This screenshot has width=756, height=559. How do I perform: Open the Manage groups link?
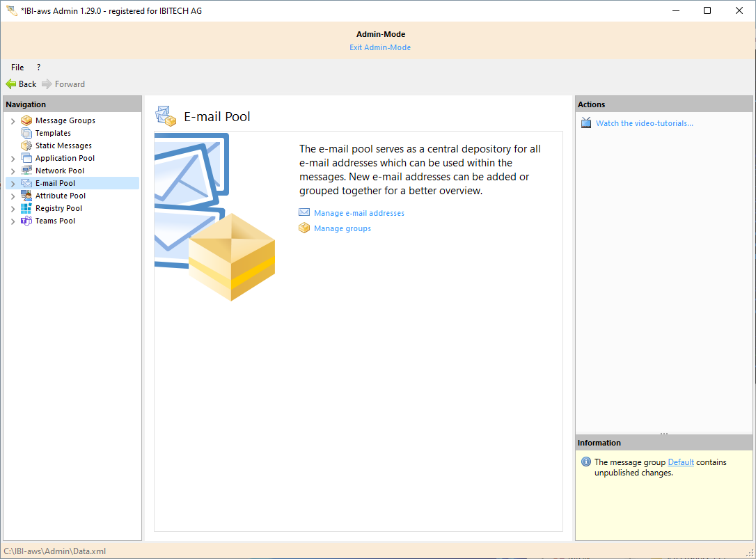342,228
